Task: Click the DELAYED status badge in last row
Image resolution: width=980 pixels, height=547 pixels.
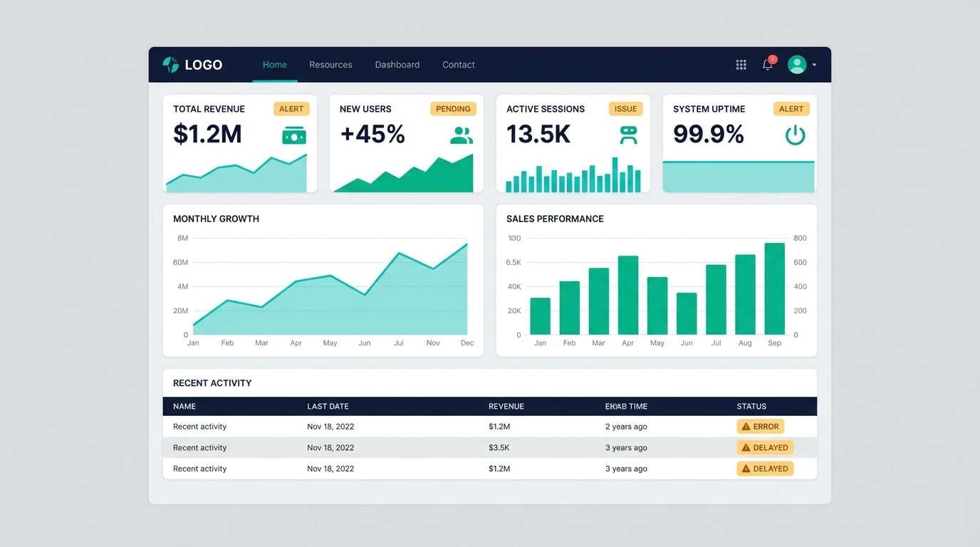Action: pos(764,468)
